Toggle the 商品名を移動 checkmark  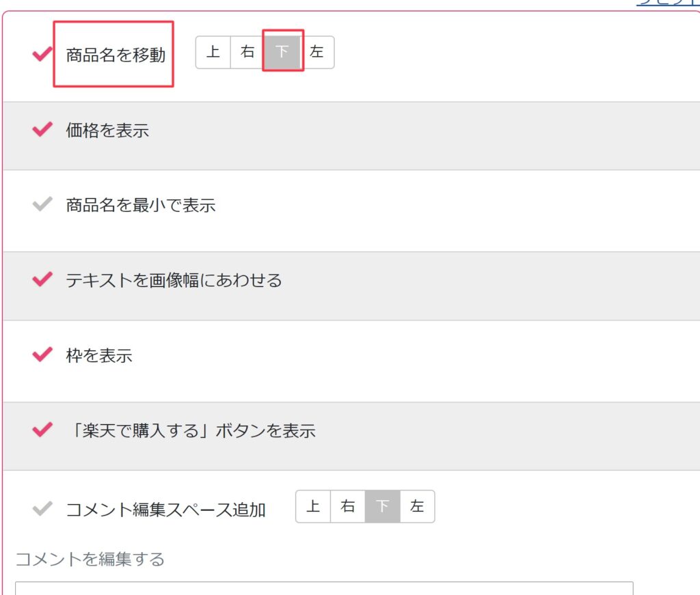tap(42, 53)
